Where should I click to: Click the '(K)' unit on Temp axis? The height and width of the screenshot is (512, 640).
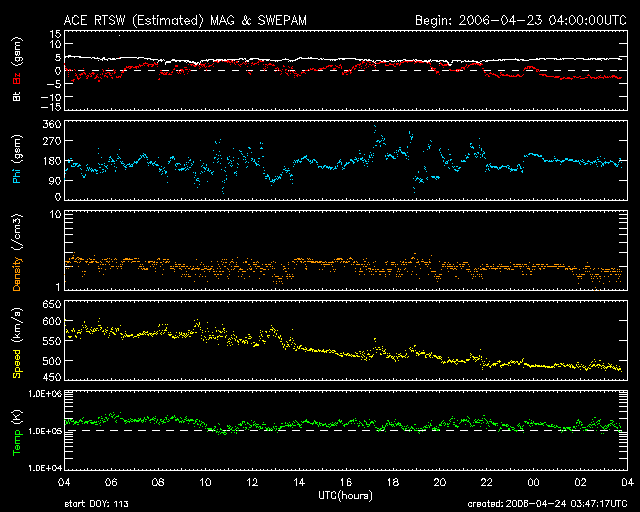coord(17,417)
